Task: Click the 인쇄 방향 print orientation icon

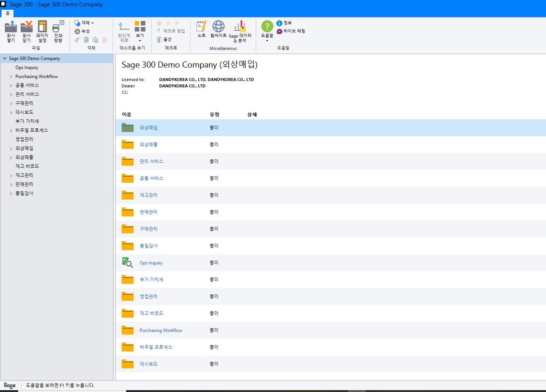Action: point(58,27)
